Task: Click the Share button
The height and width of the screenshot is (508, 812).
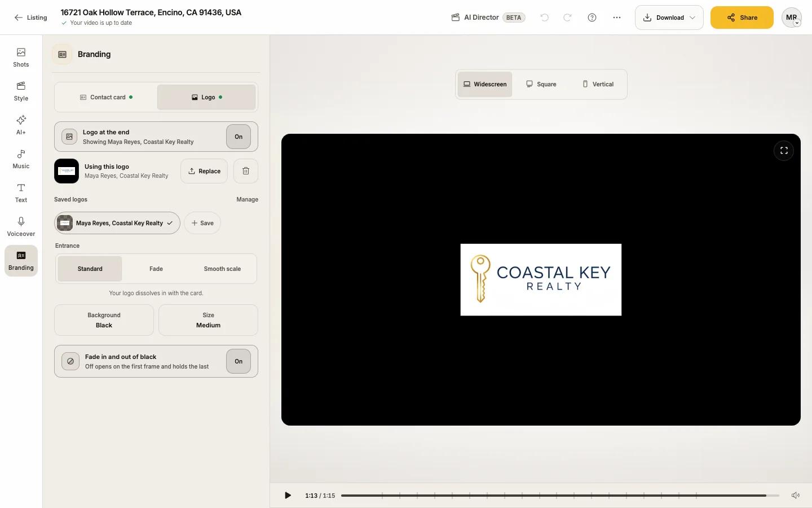Action: [x=742, y=17]
